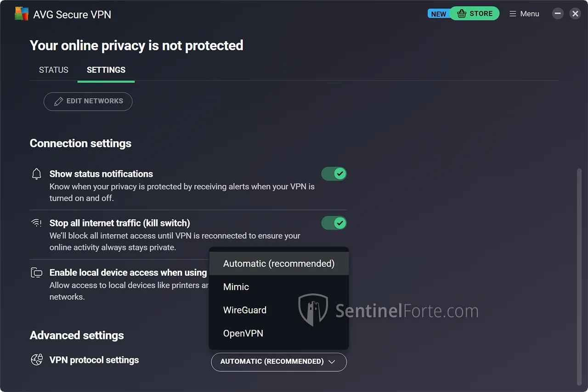Select OpenVPN in the protocol menu
The width and height of the screenshot is (588, 392).
pos(243,333)
